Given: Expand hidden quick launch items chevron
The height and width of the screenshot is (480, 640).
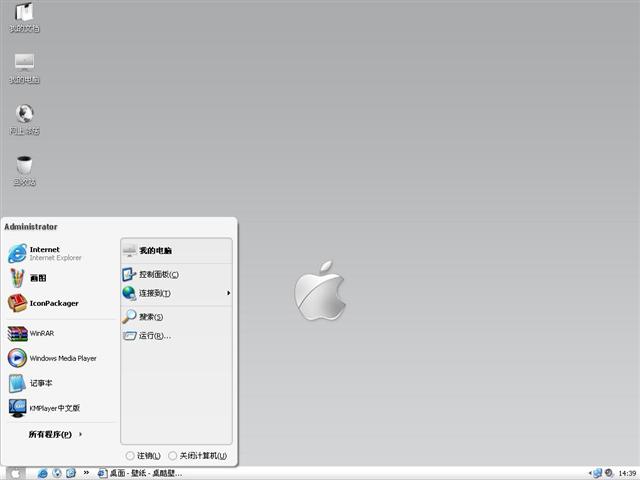Looking at the screenshot, I should [x=87, y=472].
